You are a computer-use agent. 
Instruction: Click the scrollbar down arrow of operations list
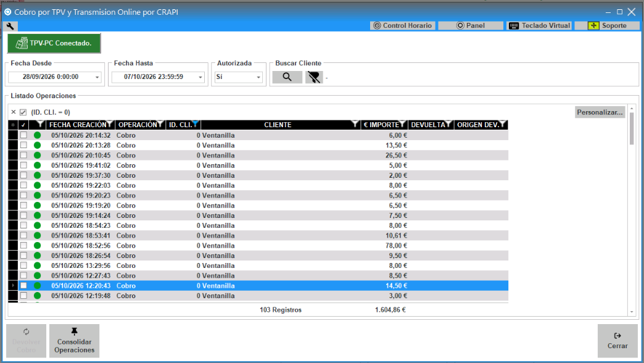coord(632,312)
